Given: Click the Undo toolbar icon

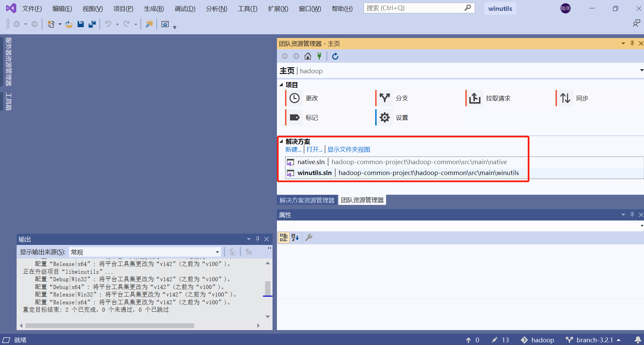Looking at the screenshot, I should pyautogui.click(x=108, y=24).
